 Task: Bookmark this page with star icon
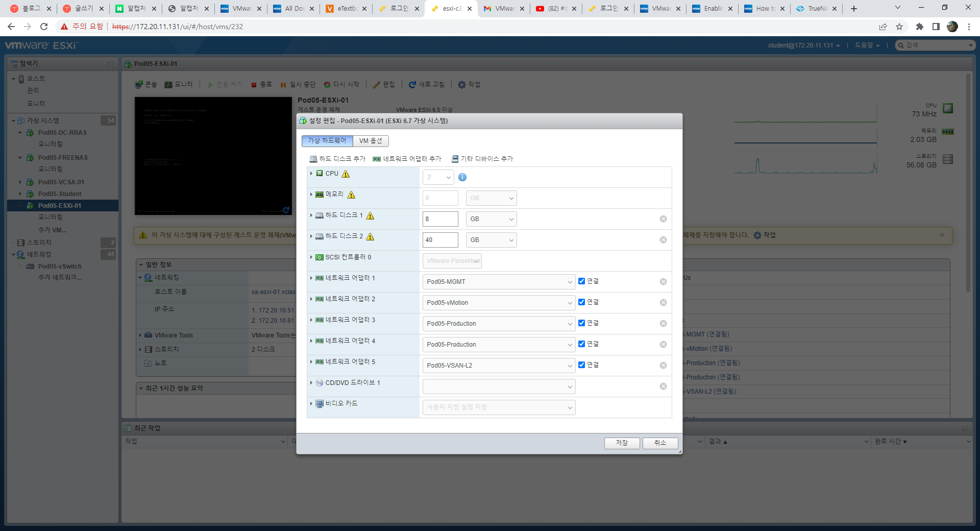pos(899,27)
